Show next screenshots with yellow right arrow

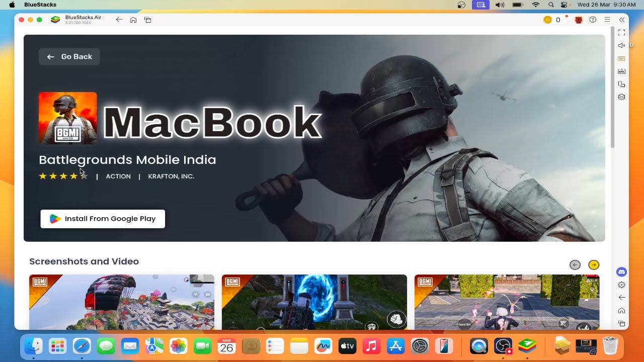(x=594, y=265)
